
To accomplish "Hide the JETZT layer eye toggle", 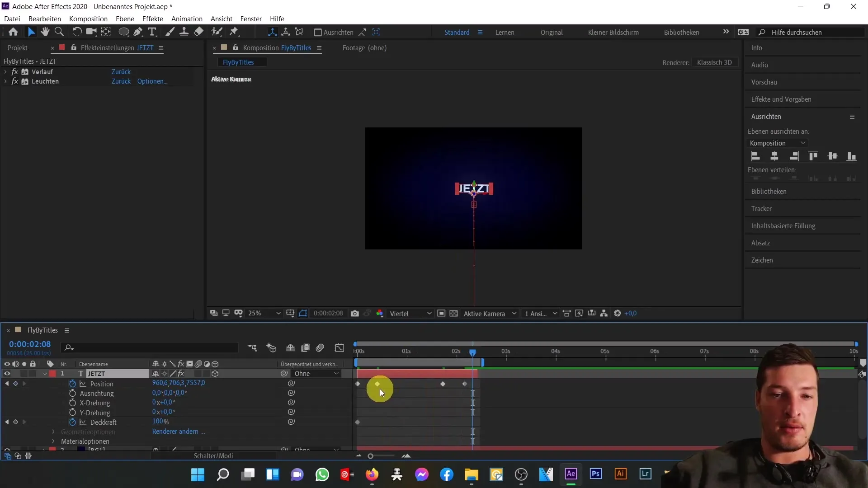I will pyautogui.click(x=7, y=374).
